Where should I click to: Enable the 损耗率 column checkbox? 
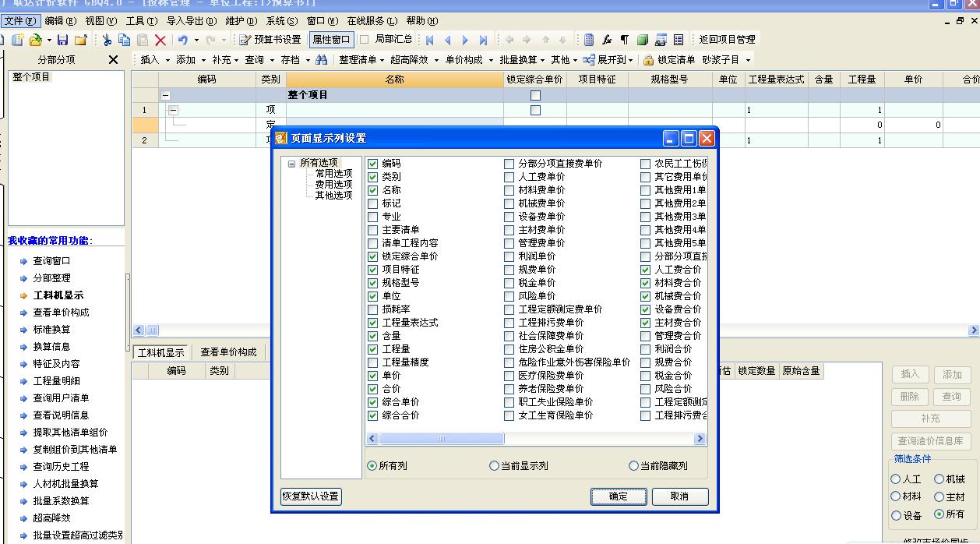(x=372, y=310)
